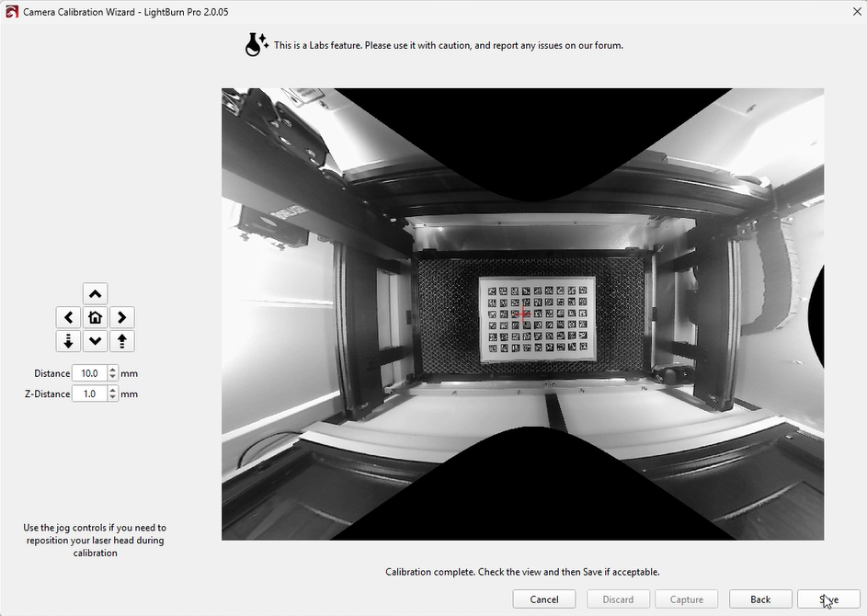Decrease the Z-Distance value with down stepper

pos(113,398)
